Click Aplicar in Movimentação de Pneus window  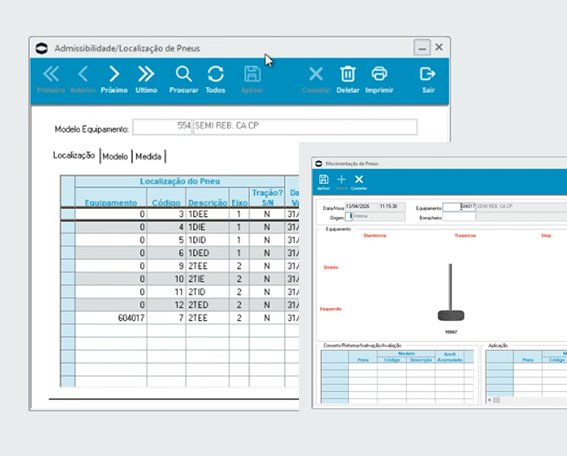(323, 182)
